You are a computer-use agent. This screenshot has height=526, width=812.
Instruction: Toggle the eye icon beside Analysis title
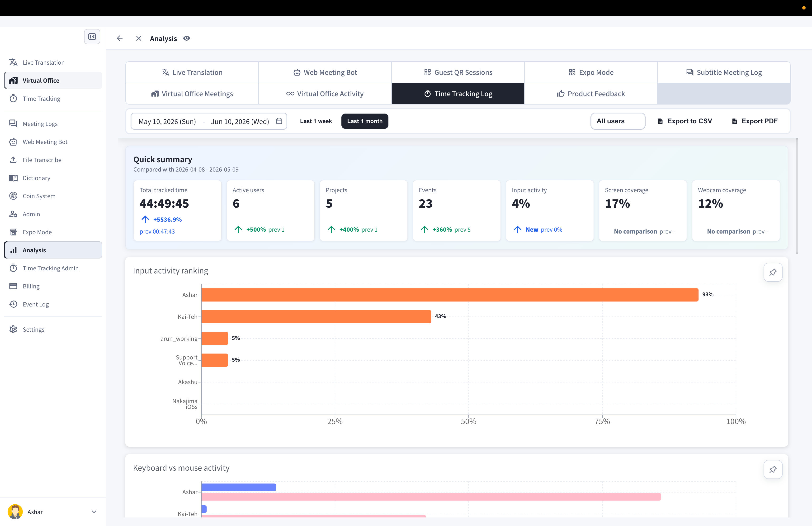tap(187, 38)
